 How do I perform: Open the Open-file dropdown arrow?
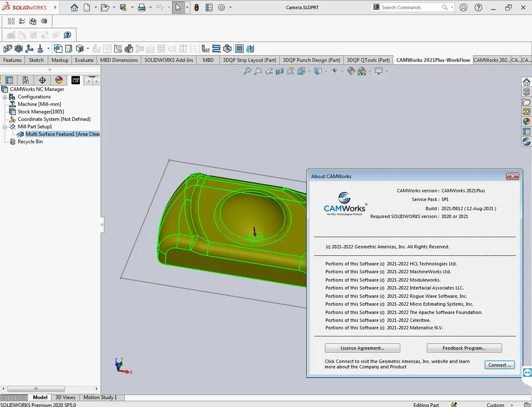(114, 7)
